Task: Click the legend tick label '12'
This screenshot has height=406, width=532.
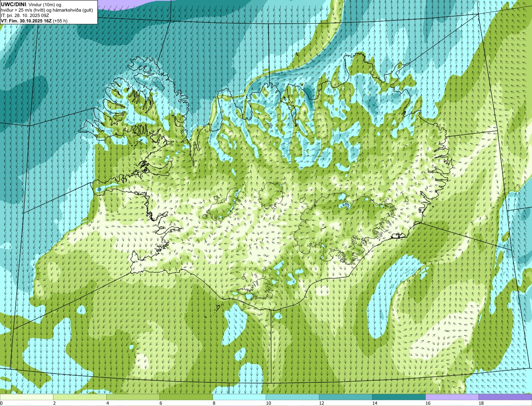Action: point(322,403)
